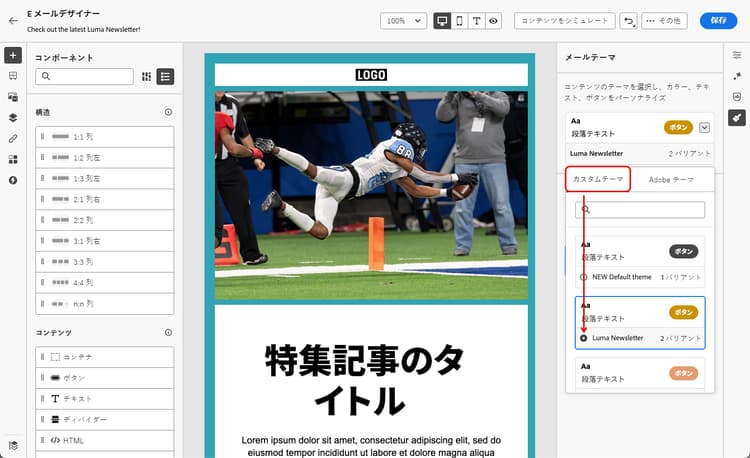This screenshot has width=750, height=458.
Task: Select the 3:1 列右 structure
Action: 105,241
